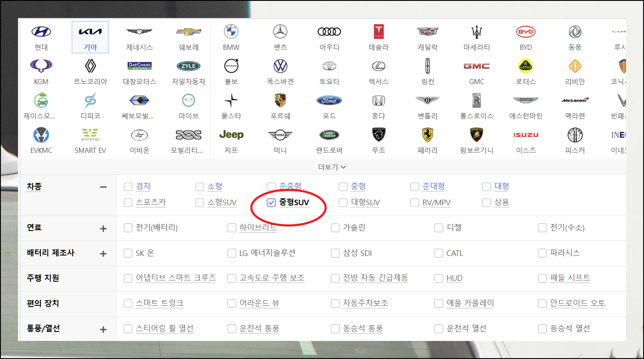Open the 어라운드 뷰 link
The image size is (644, 359).
(259, 303)
